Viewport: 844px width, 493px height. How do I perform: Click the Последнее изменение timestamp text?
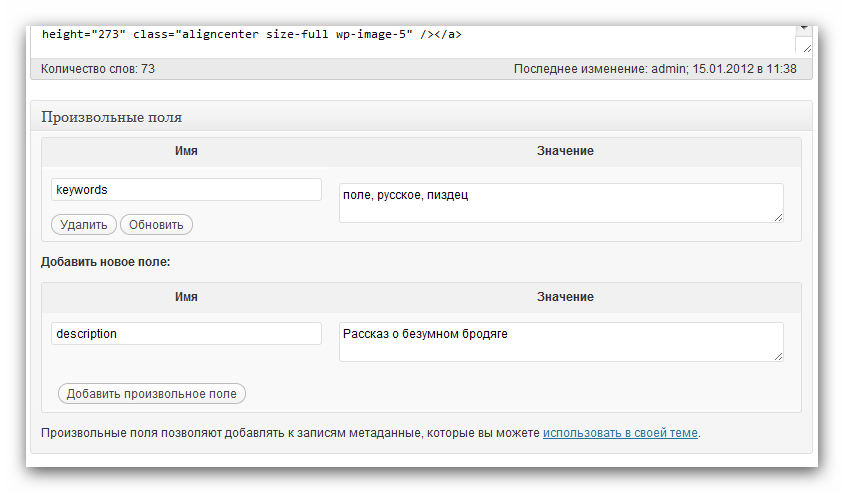(x=655, y=69)
